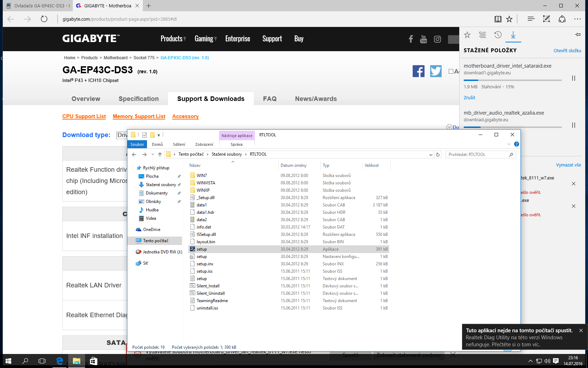
Task: Click Explorer up-one-level arrow
Action: 160,154
